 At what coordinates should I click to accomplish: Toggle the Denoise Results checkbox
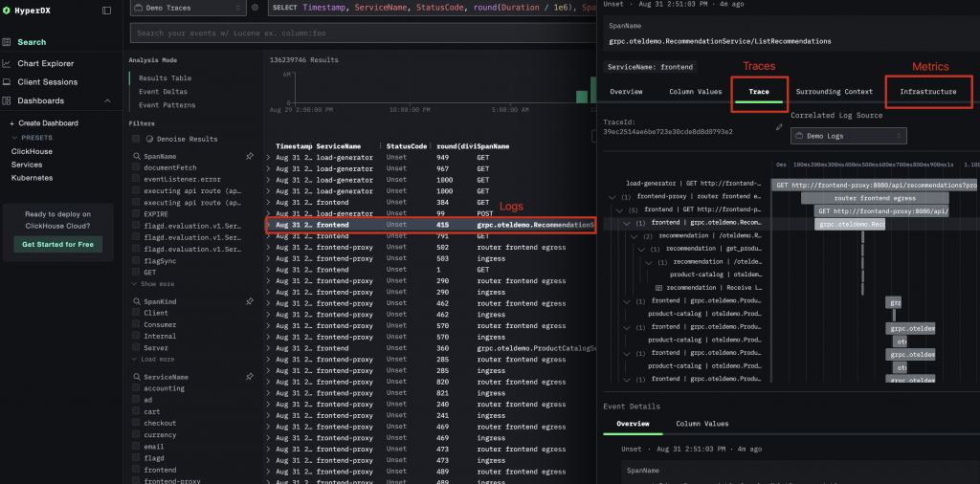[136, 140]
